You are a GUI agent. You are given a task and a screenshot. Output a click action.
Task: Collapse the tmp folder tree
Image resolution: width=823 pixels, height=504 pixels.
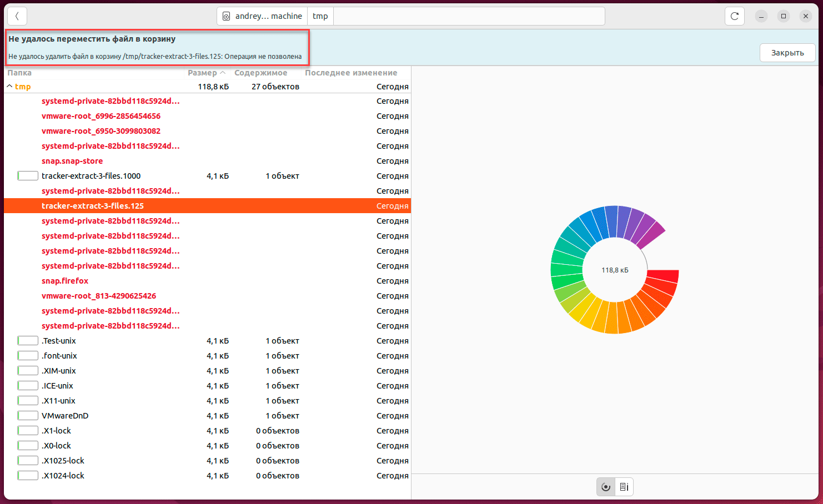click(9, 87)
